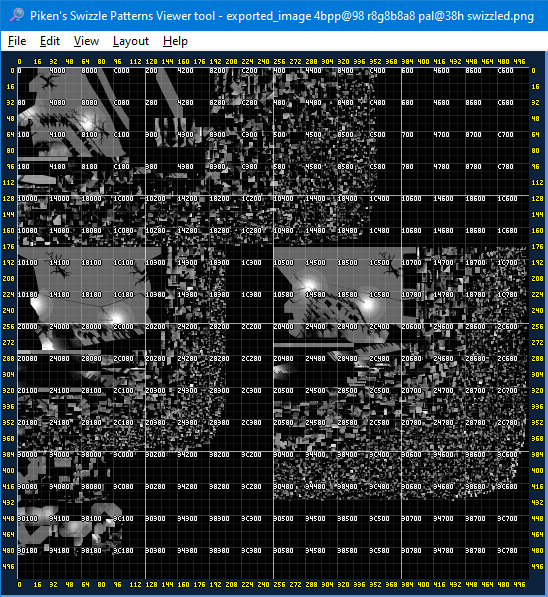The image size is (548, 597).
Task: Click the block address label C600
Action: click(x=505, y=71)
